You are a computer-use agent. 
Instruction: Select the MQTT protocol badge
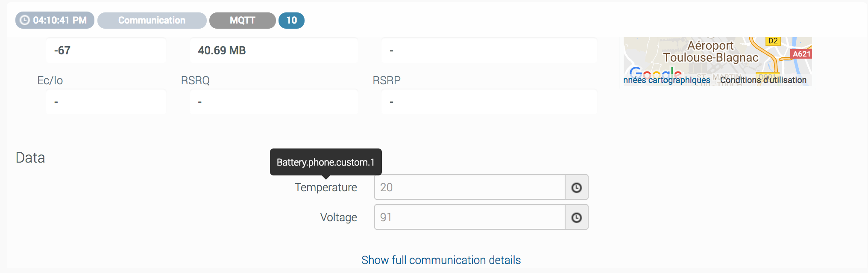coord(242,20)
